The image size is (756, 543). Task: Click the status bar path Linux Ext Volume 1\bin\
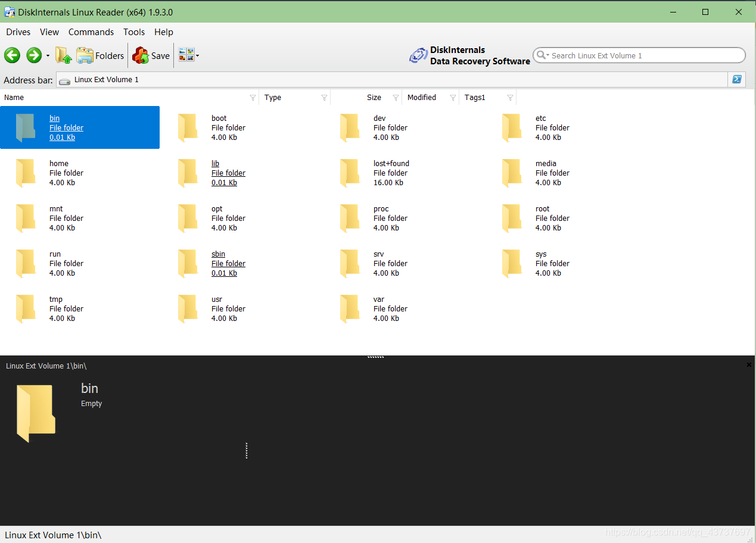pos(53,535)
